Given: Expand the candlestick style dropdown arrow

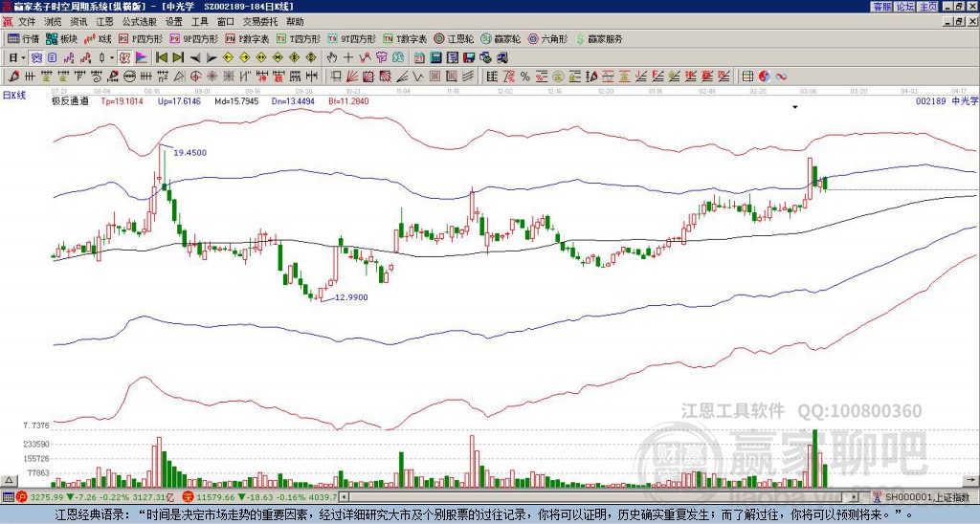Looking at the screenshot, I should click(x=112, y=58).
